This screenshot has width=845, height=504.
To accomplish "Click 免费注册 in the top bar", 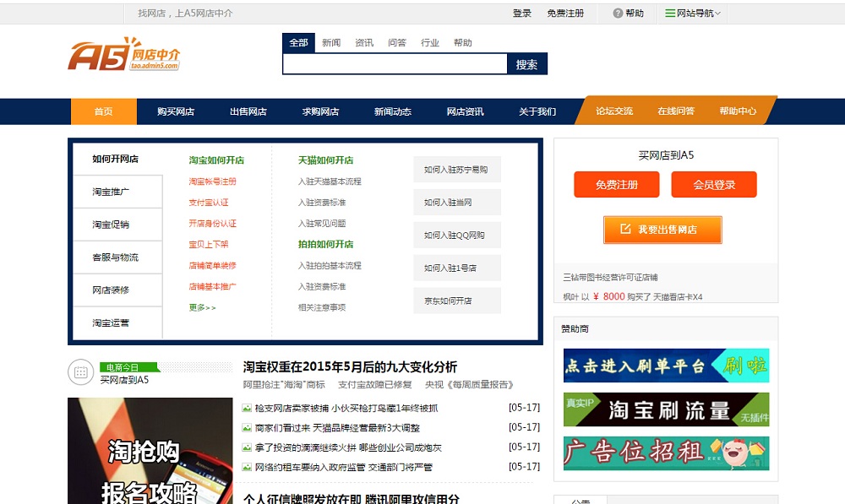I will tap(565, 14).
